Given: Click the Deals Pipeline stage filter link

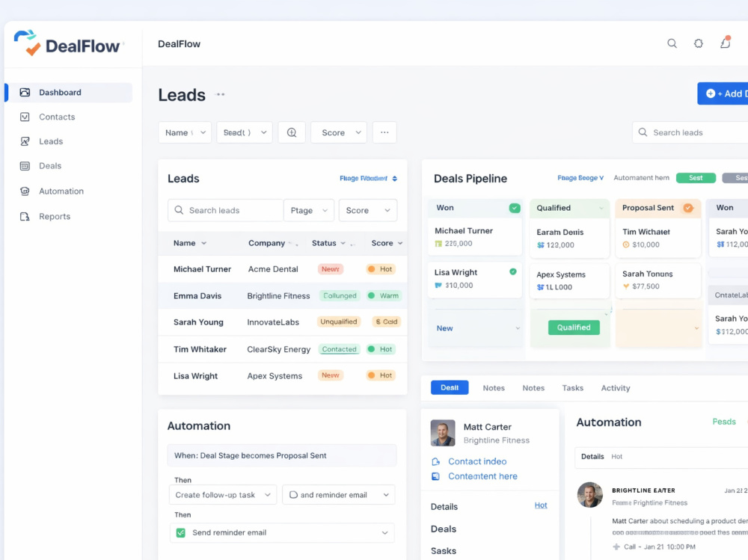Looking at the screenshot, I should pos(580,178).
